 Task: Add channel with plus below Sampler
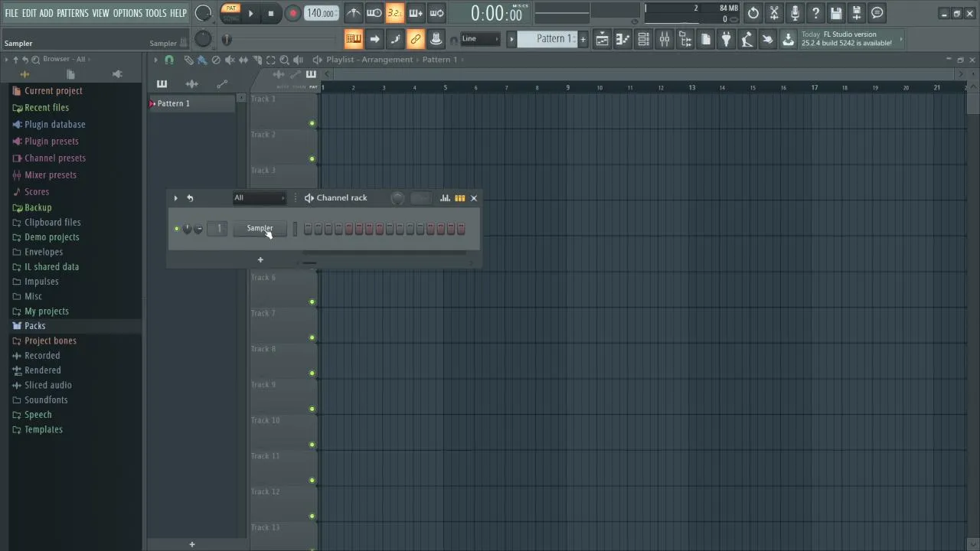tap(260, 260)
